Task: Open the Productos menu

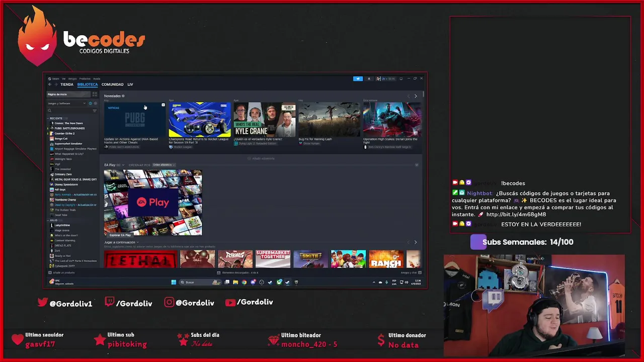Action: (x=85, y=78)
